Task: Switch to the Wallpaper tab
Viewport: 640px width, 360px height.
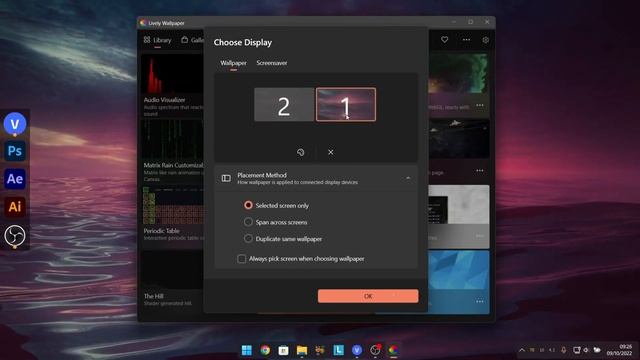Action: coord(233,63)
